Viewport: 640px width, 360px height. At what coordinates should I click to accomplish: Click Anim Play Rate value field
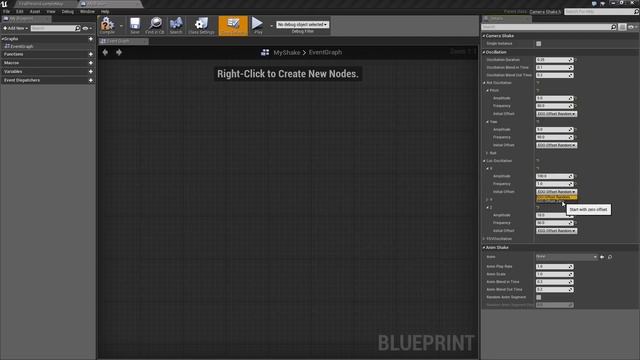[x=554, y=267]
